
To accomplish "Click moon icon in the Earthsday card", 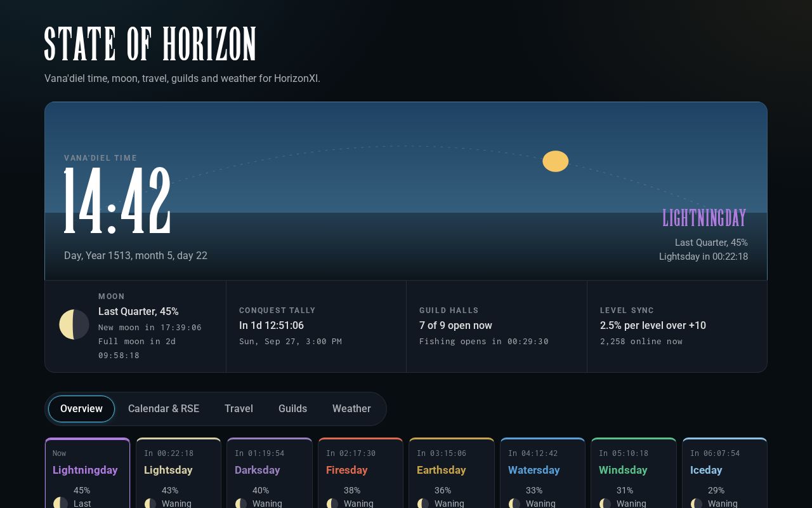I will tap(423, 504).
